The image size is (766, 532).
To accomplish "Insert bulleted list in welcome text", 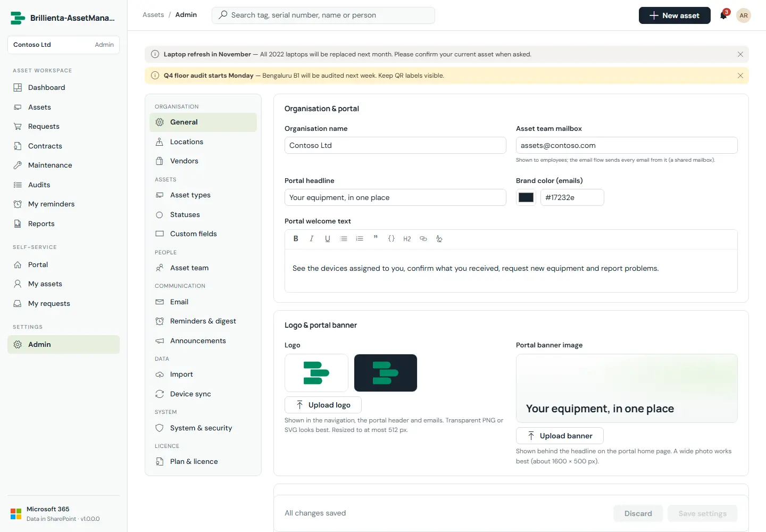I will [x=344, y=239].
